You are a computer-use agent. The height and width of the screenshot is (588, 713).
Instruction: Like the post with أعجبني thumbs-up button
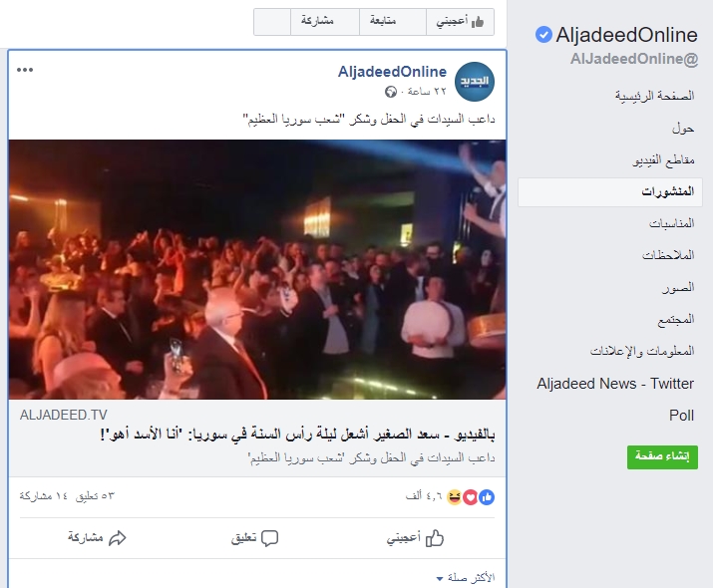click(x=415, y=538)
